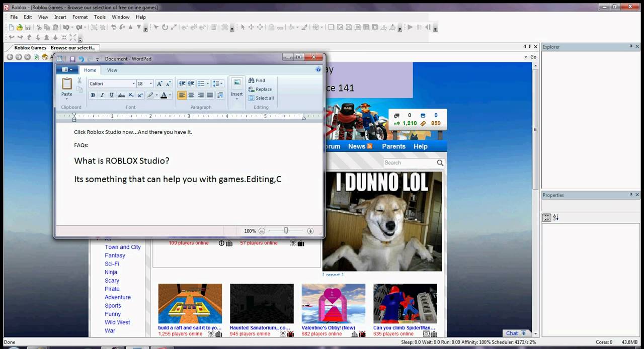Open Town and City genre link

tap(123, 247)
